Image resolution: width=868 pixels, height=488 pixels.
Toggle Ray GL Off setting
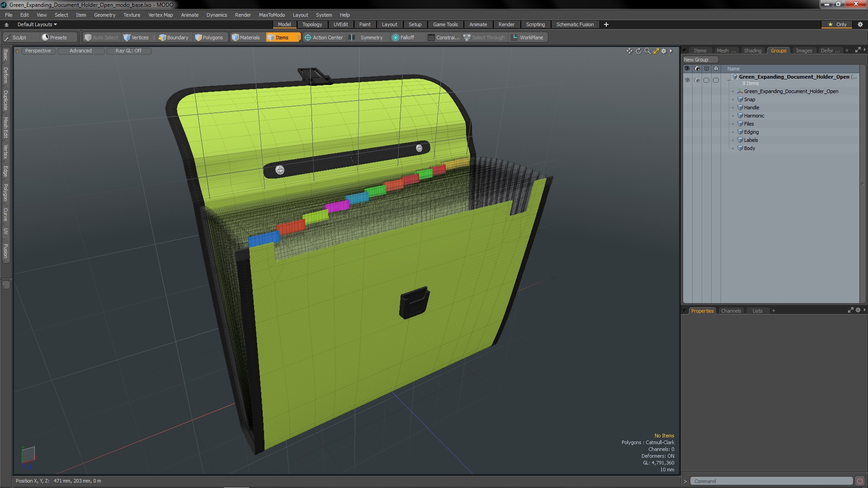[128, 51]
